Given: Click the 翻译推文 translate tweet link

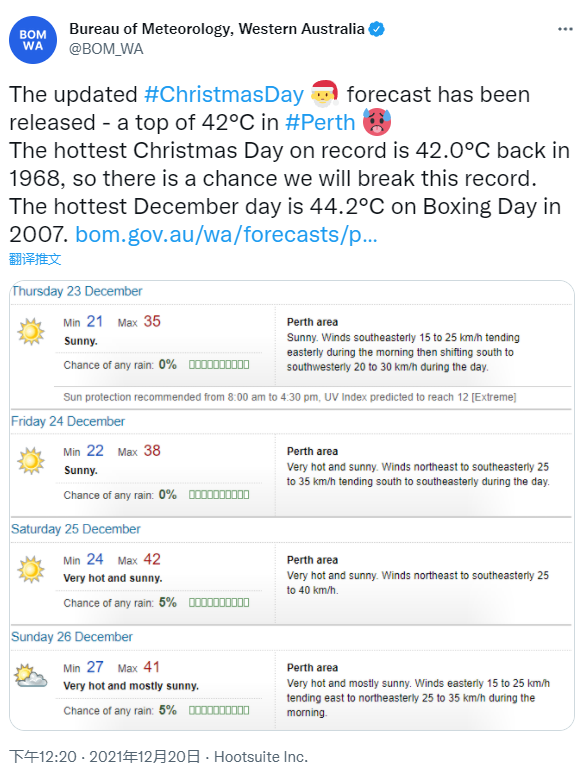Looking at the screenshot, I should (35, 259).
